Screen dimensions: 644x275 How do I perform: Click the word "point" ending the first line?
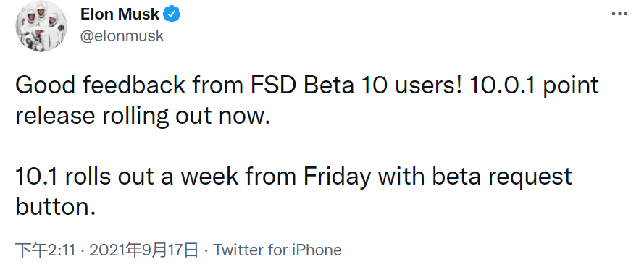pyautogui.click(x=571, y=87)
